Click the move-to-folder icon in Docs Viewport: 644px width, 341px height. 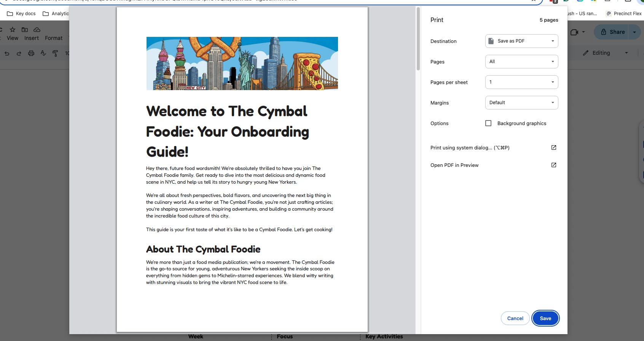point(25,30)
